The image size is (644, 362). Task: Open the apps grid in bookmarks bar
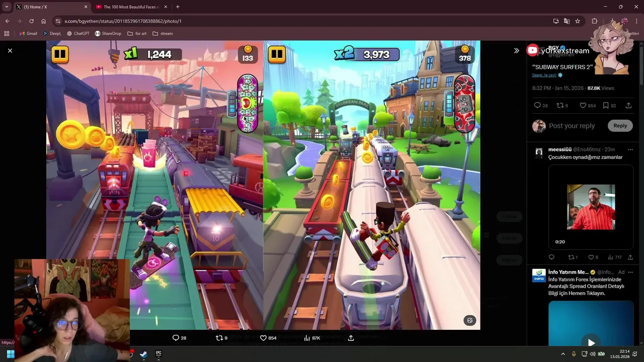tap(7, 33)
